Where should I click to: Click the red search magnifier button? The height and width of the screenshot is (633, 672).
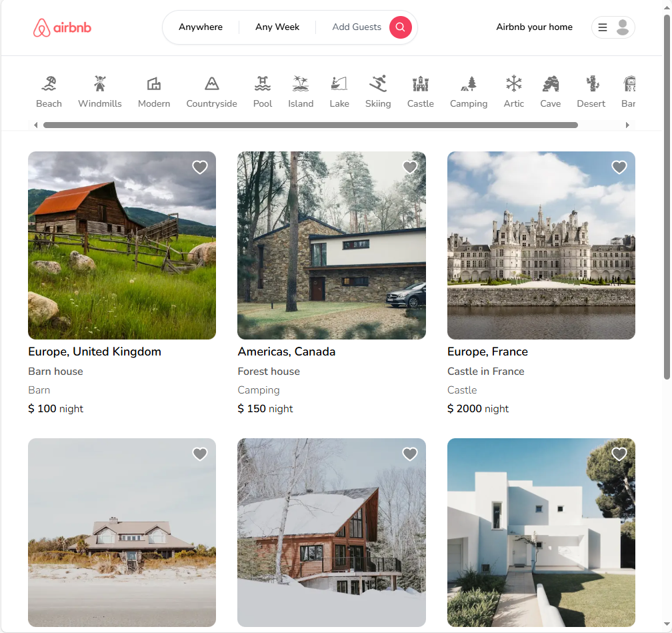point(400,27)
